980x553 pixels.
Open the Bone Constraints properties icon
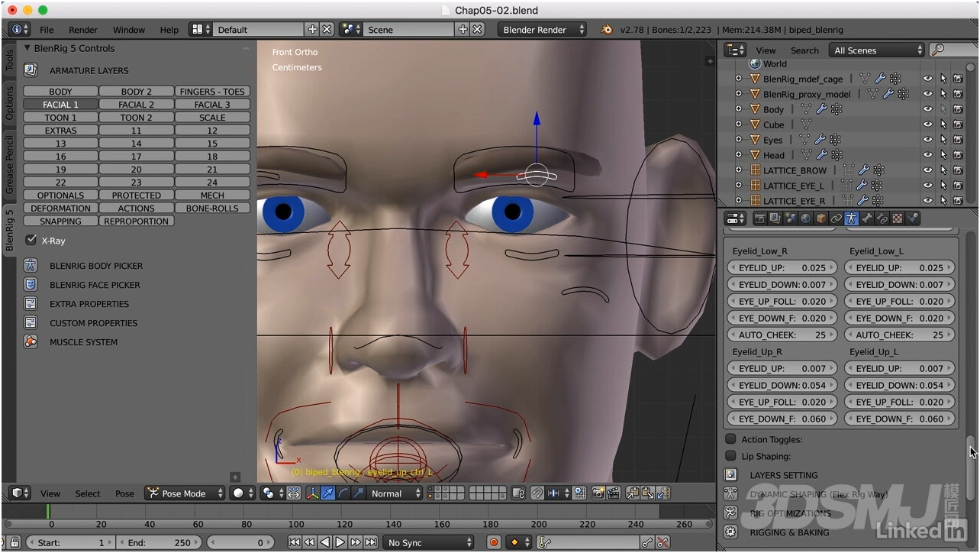(x=882, y=218)
